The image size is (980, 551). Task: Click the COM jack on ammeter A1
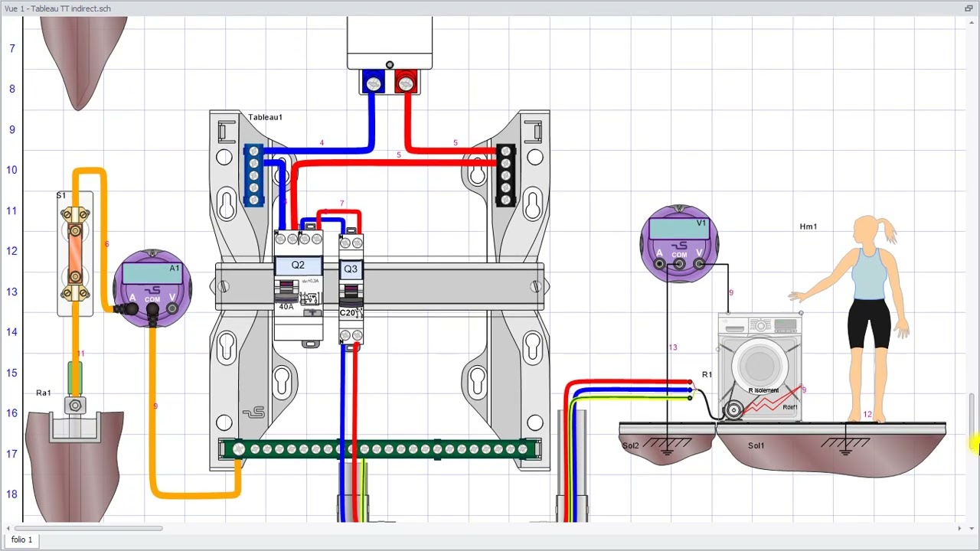[x=152, y=310]
